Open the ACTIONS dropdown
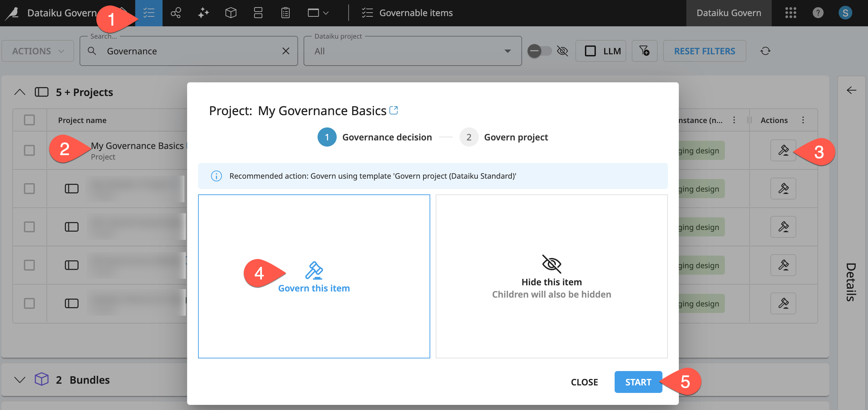The height and width of the screenshot is (410, 868). click(x=38, y=51)
